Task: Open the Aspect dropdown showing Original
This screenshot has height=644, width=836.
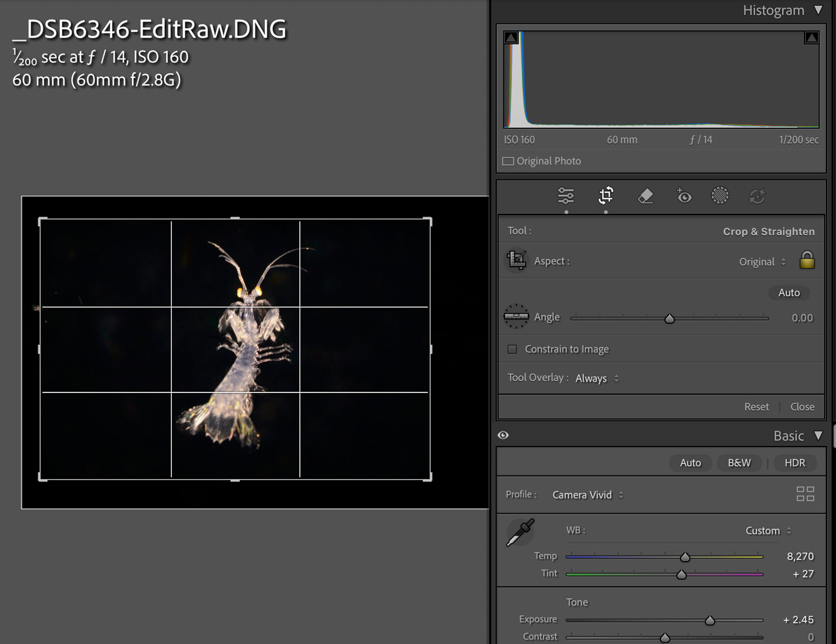Action: click(x=762, y=261)
